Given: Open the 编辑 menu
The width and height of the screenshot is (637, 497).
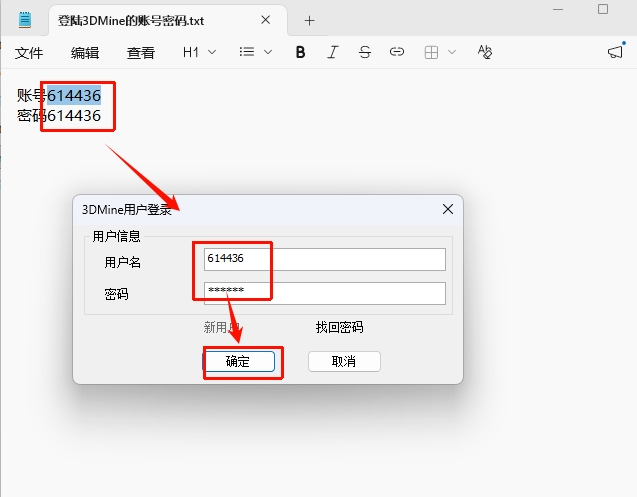Looking at the screenshot, I should click(x=85, y=53).
